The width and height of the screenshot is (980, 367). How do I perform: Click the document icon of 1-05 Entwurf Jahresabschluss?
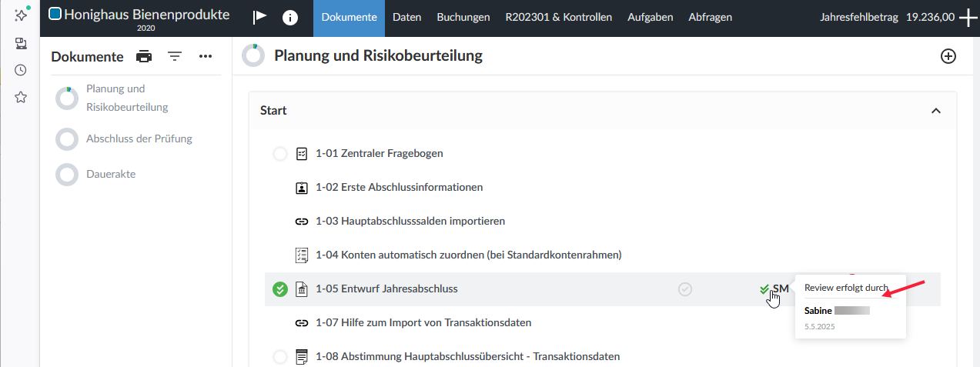(302, 289)
